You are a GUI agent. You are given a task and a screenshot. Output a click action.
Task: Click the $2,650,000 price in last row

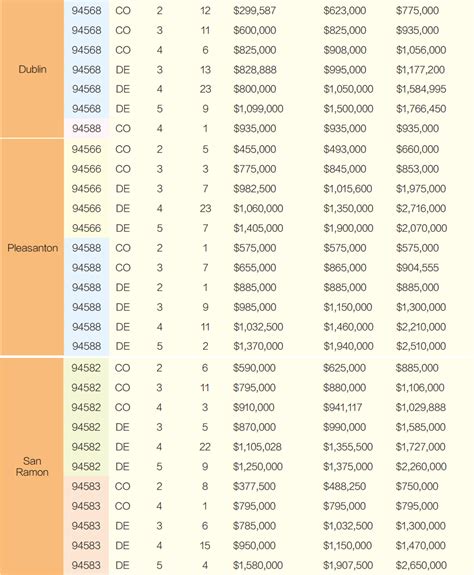point(421,565)
